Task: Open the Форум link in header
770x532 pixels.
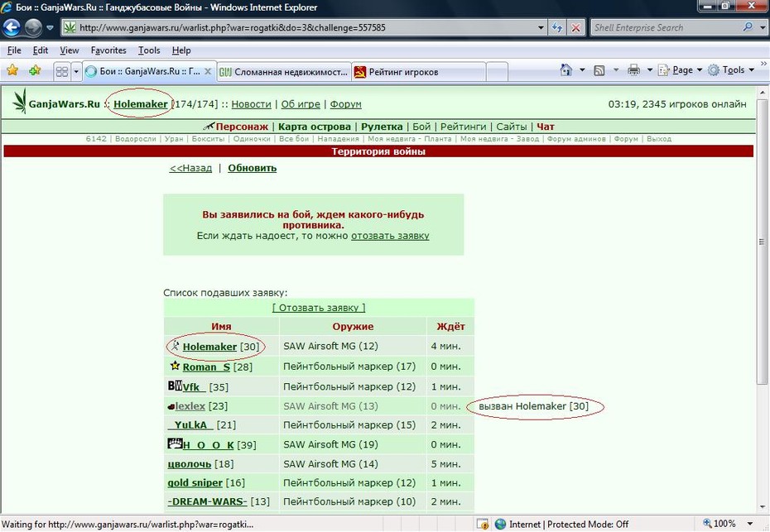Action: [x=346, y=104]
